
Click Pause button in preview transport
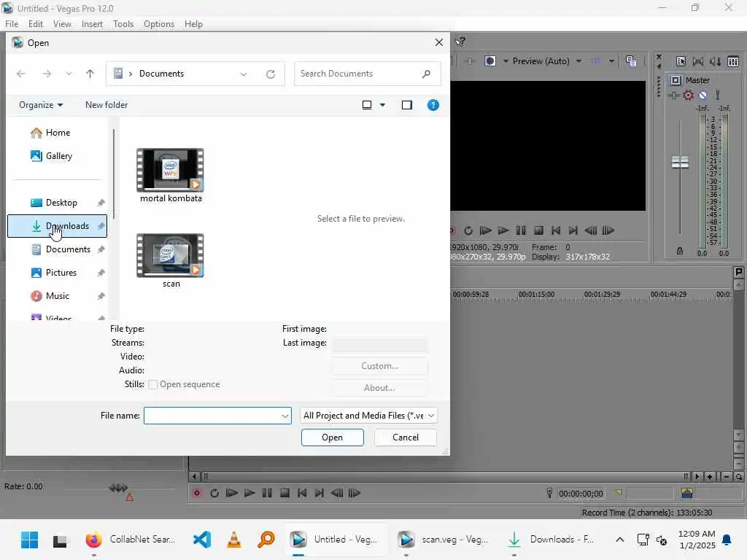point(521,230)
